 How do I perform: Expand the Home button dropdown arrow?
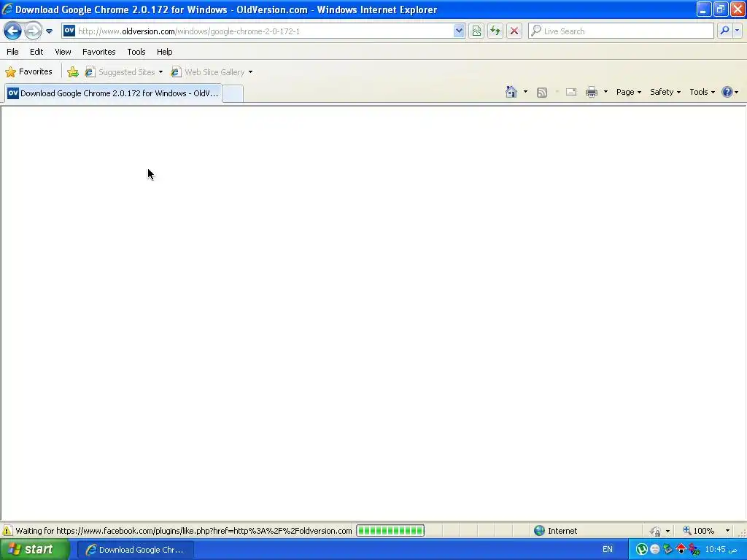pyautogui.click(x=525, y=92)
